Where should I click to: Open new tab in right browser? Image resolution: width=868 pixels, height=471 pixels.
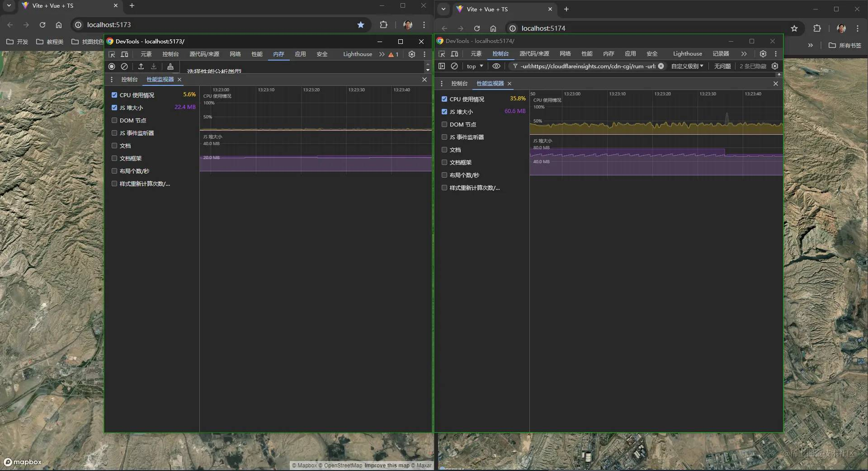coord(566,9)
